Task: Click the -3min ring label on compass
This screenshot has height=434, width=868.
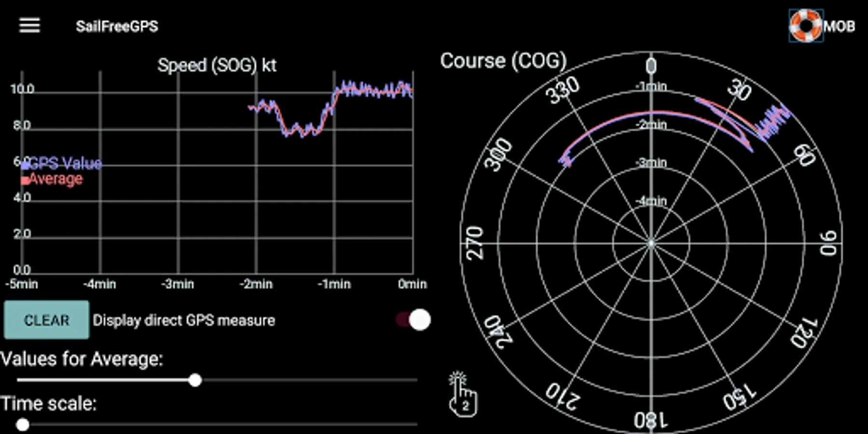Action: [x=651, y=163]
